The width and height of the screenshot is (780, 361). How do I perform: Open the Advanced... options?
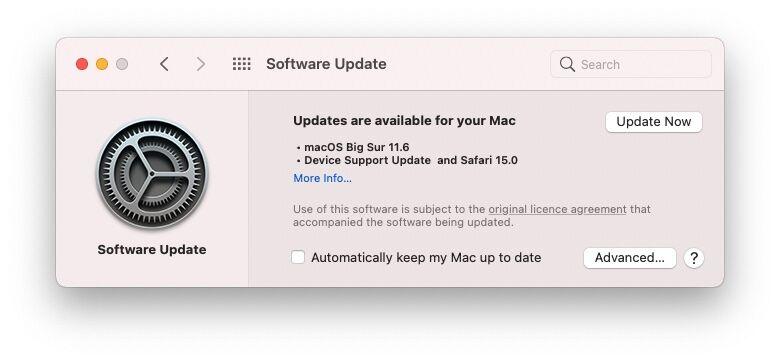pyautogui.click(x=630, y=258)
